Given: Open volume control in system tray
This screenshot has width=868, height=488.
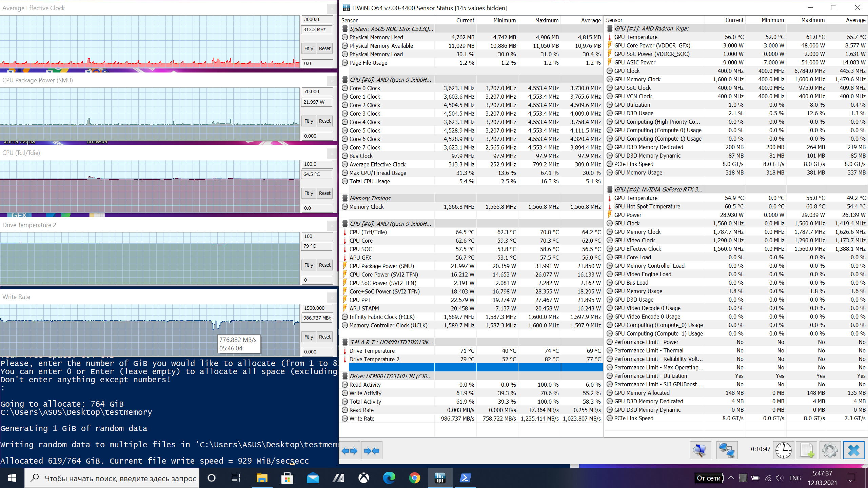Looking at the screenshot, I should coord(780,478).
